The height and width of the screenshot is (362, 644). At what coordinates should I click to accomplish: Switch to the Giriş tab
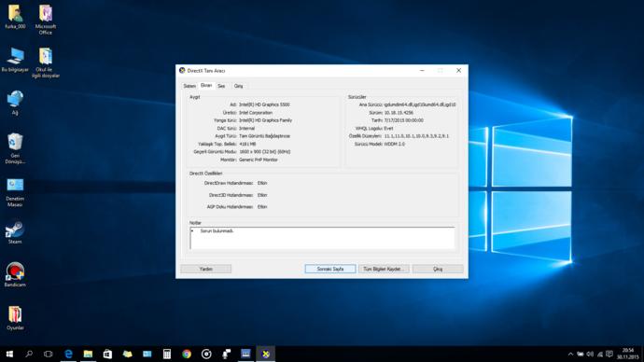tap(238, 86)
